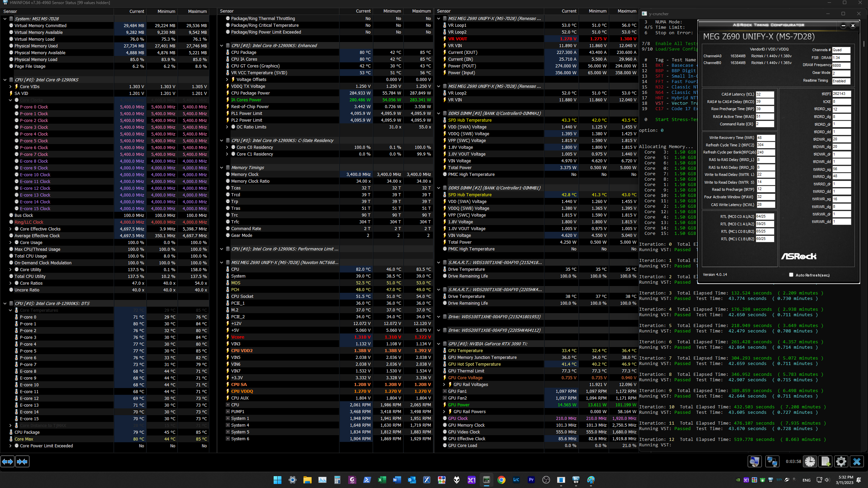The height and width of the screenshot is (488, 868).
Task: Click HWiNFO shrink columns arrows button
Action: pyautogui.click(x=22, y=462)
